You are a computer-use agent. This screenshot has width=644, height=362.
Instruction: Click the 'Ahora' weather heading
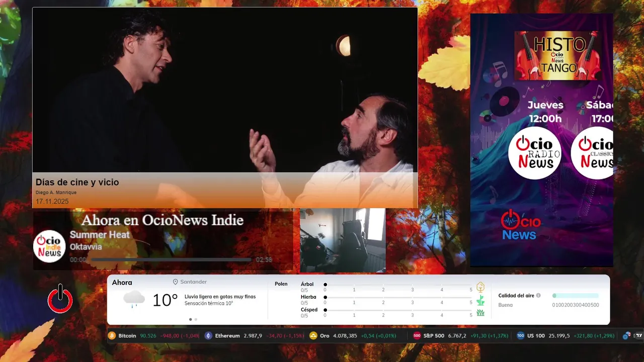pyautogui.click(x=122, y=283)
